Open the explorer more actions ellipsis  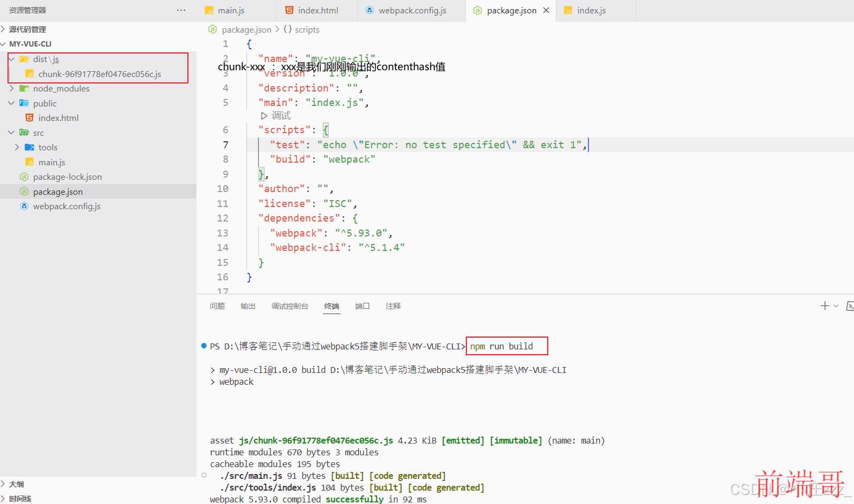coord(181,10)
